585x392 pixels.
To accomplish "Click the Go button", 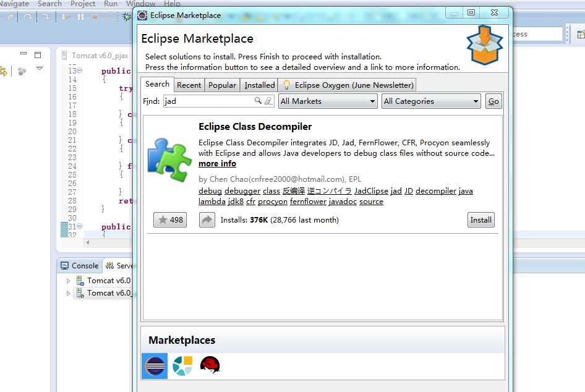I will pyautogui.click(x=493, y=101).
